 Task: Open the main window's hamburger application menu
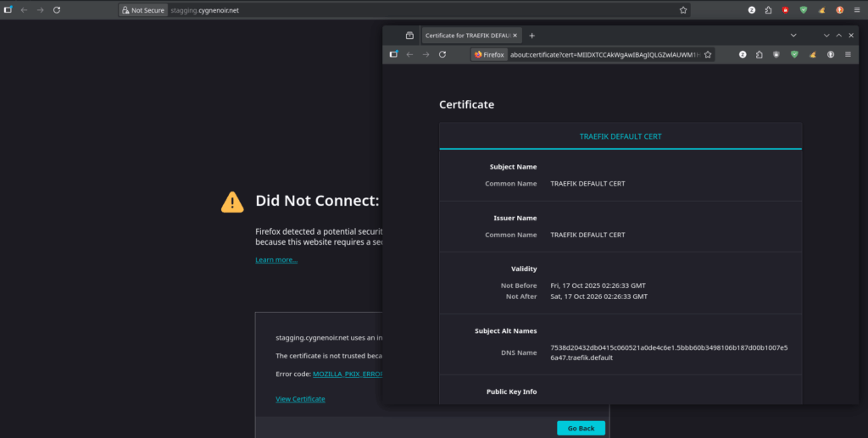859,10
